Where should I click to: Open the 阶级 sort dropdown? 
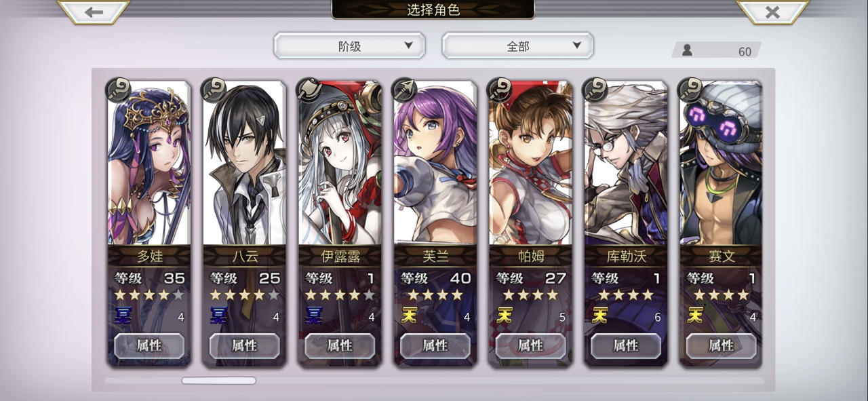pyautogui.click(x=349, y=46)
